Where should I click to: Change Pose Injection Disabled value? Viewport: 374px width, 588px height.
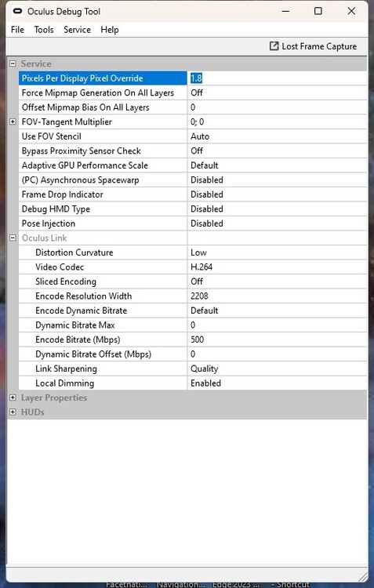(277, 223)
